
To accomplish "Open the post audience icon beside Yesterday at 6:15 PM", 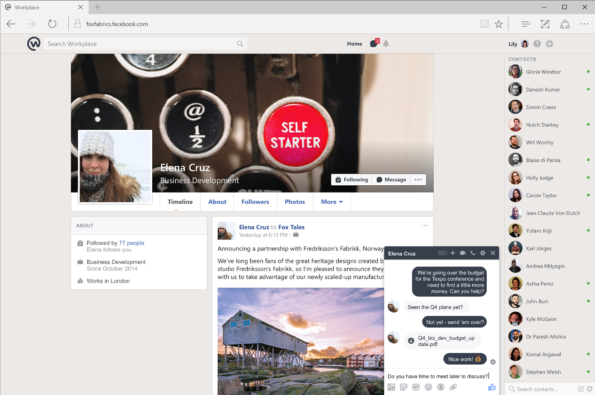I will 296,235.
